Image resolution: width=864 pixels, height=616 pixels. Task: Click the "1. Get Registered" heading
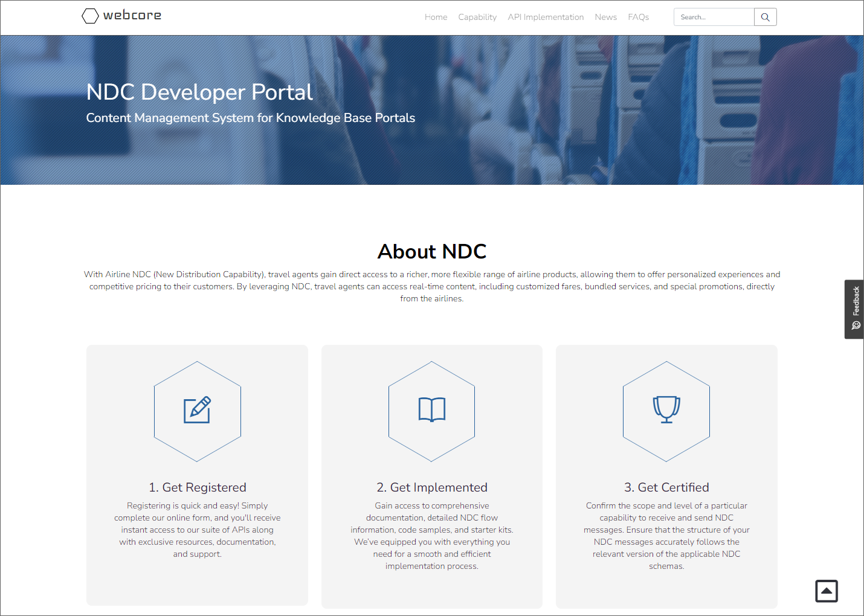[x=198, y=487]
